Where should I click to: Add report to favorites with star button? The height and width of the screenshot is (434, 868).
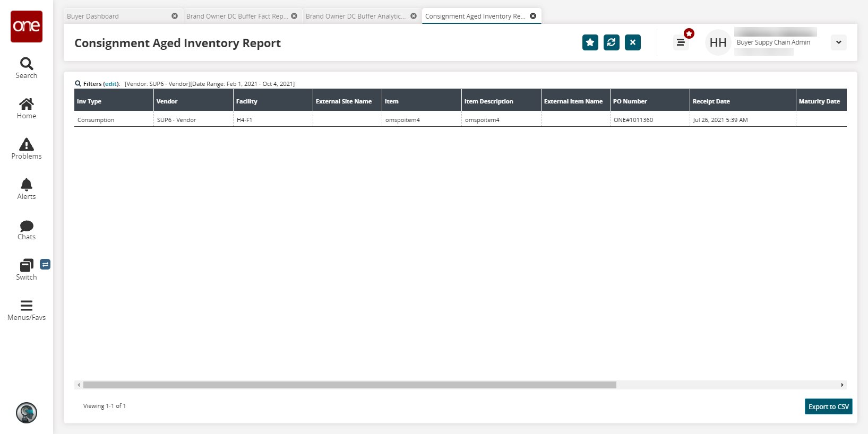coord(590,42)
